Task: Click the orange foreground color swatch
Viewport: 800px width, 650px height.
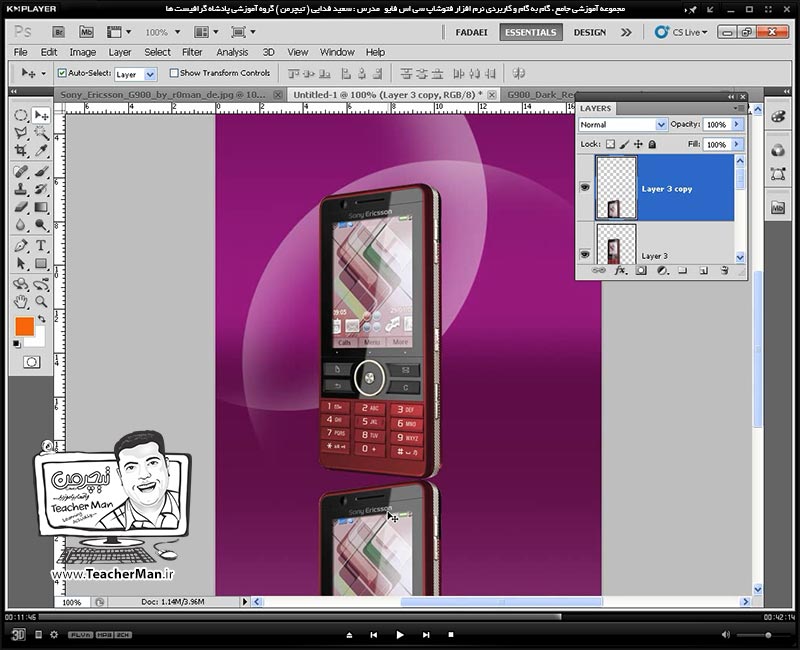Action: [24, 327]
